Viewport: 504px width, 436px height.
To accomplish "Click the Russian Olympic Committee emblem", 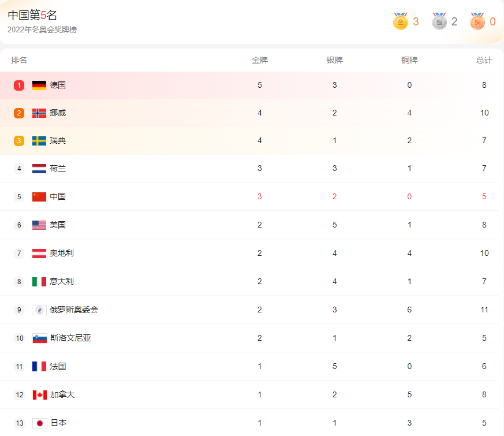I will 39,310.
